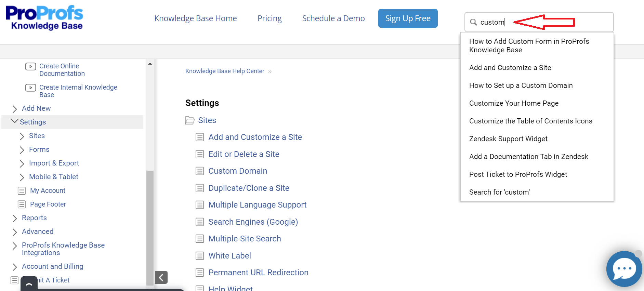Click video icon beside Create Internal Knowledge Base
Viewport: 644px width, 291px height.
(30, 88)
